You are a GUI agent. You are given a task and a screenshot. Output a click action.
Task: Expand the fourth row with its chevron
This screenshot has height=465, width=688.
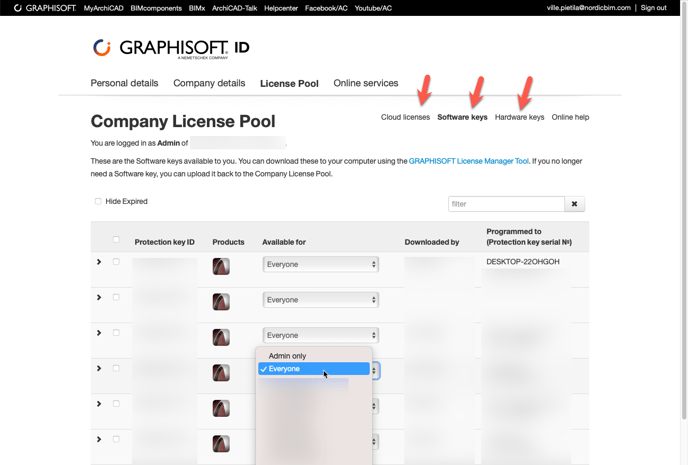click(x=99, y=368)
